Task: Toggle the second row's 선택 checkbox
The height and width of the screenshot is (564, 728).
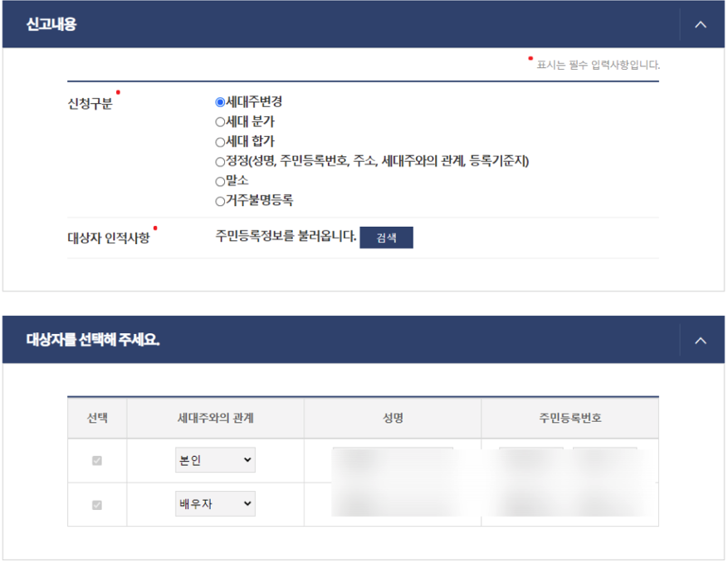Action: pos(96,503)
